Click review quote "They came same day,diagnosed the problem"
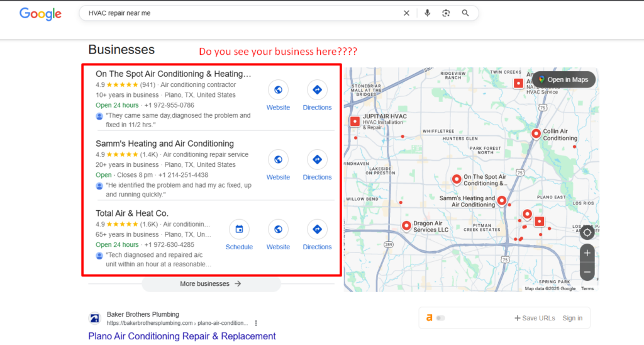 178,120
